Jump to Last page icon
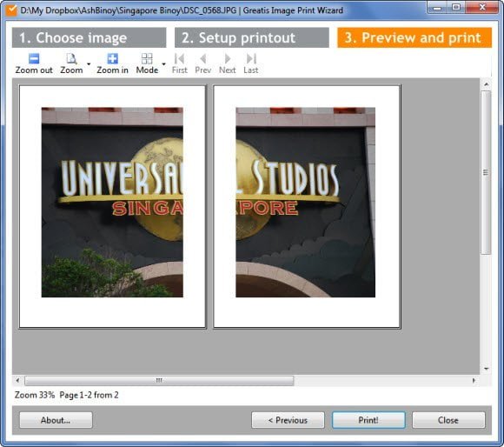This screenshot has height=447, width=504. coord(251,58)
